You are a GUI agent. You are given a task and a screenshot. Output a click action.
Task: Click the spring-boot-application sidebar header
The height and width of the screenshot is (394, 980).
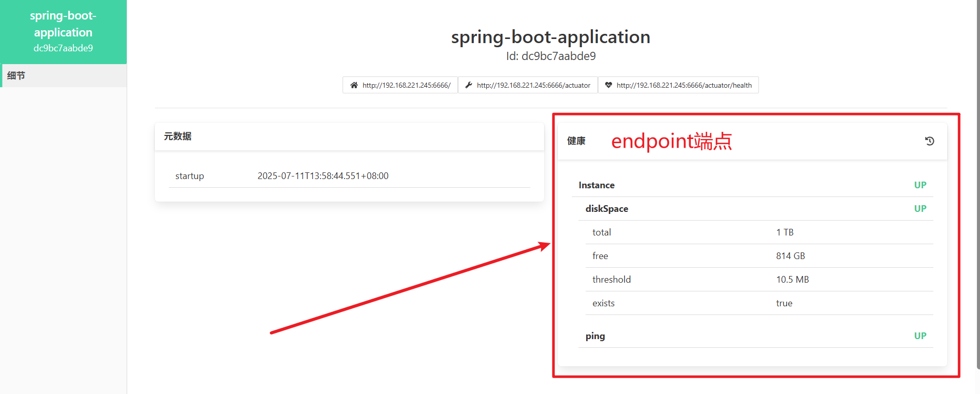(x=64, y=32)
